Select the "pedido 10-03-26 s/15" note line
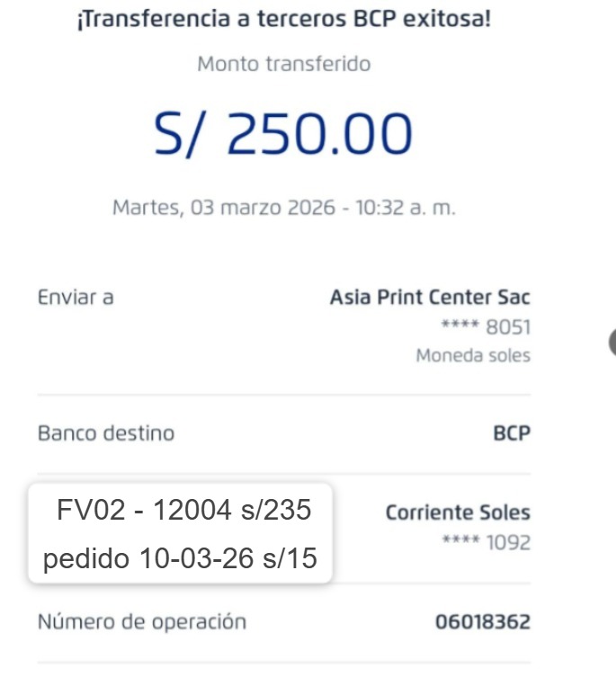The height and width of the screenshot is (686, 616). click(180, 558)
